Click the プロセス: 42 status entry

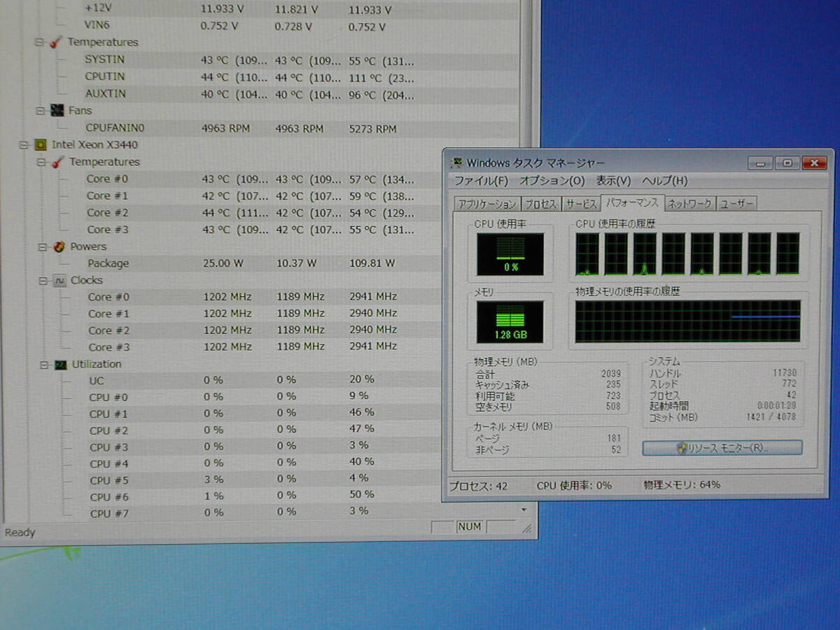478,485
